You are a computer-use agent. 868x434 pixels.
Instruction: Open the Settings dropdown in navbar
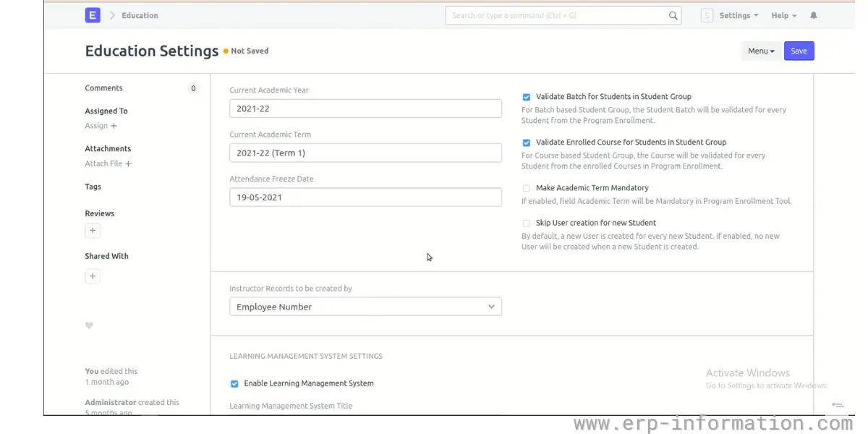(739, 15)
